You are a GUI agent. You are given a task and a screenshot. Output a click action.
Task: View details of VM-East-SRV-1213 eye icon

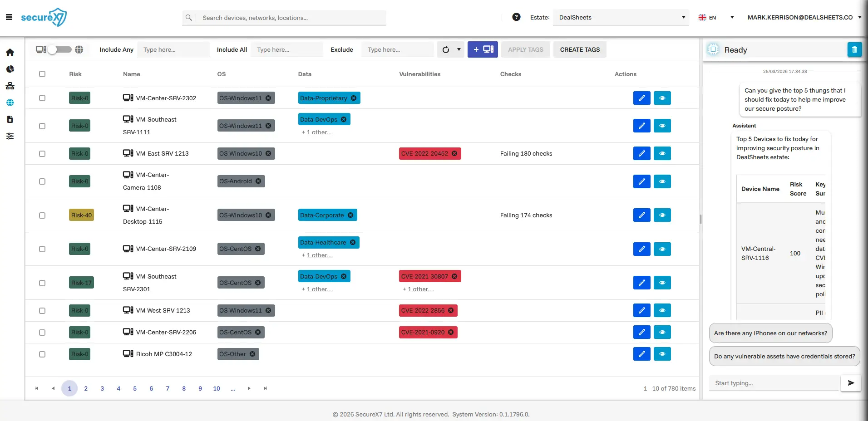[662, 153]
